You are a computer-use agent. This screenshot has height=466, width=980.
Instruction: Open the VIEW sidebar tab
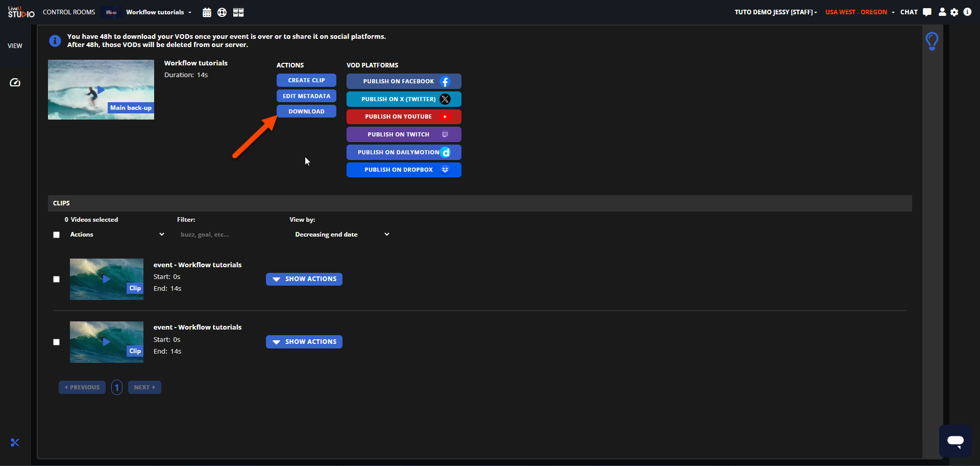pos(15,46)
